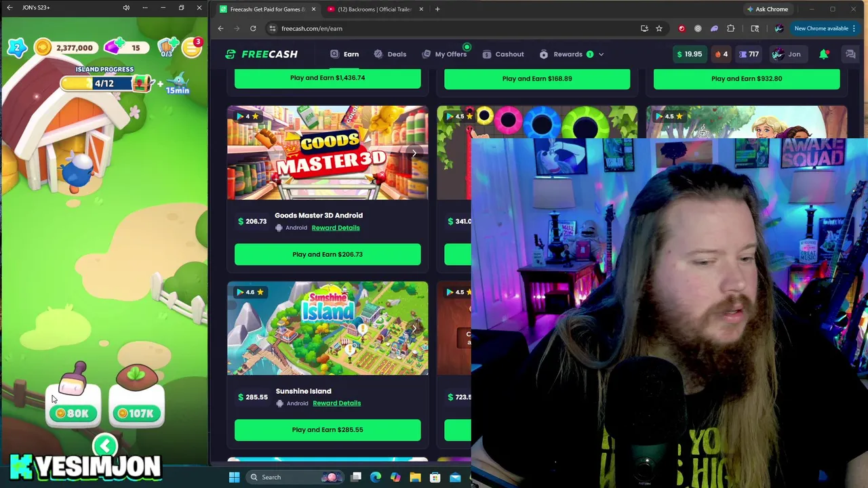Open Jon's profile menu

pos(787,54)
